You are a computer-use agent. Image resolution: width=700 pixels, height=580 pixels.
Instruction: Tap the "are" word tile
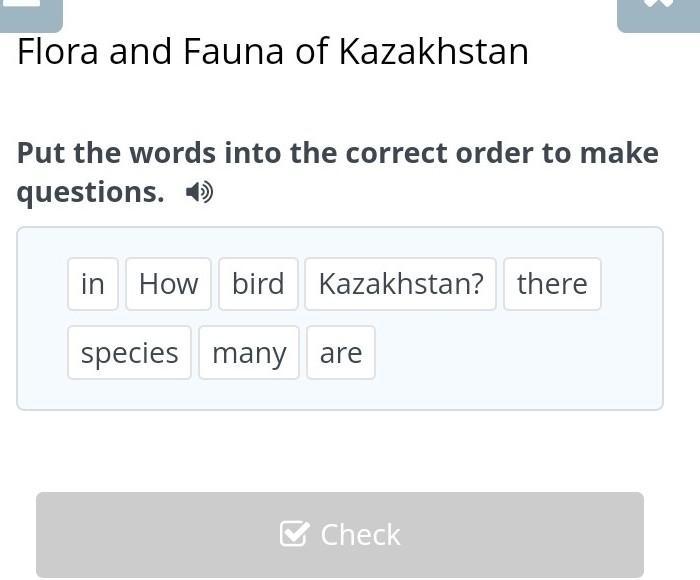point(341,353)
